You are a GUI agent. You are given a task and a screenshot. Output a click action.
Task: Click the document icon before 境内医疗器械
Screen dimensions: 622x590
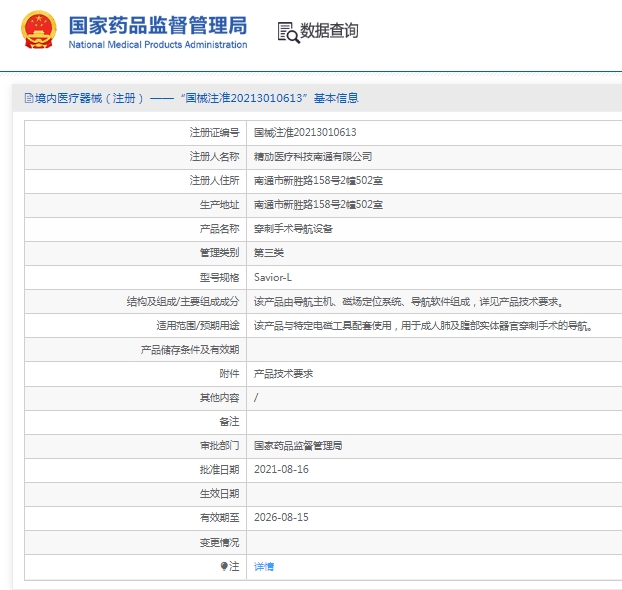click(29, 98)
